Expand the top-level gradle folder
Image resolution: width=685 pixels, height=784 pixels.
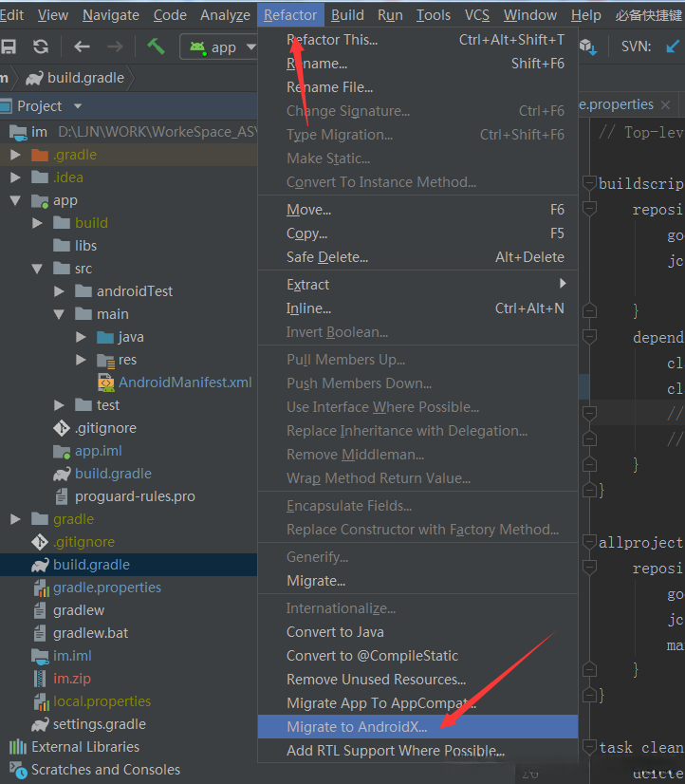point(15,519)
